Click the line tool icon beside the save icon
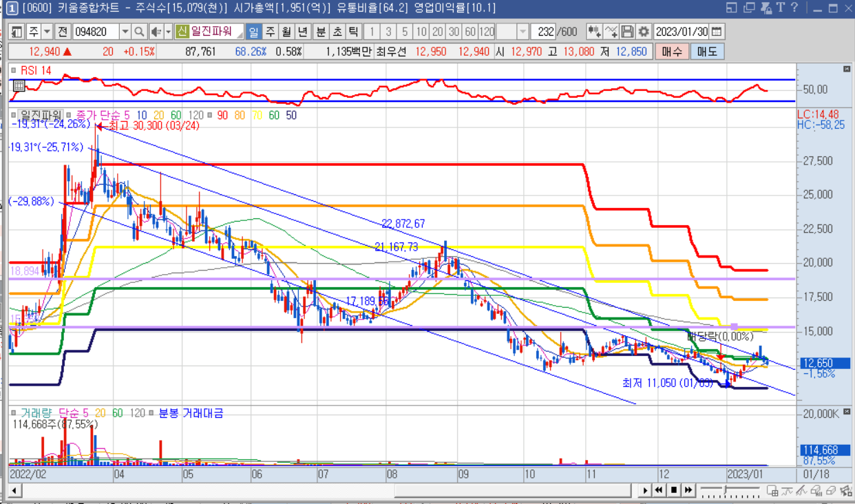Image resolution: width=855 pixels, height=504 pixels. 610,32
